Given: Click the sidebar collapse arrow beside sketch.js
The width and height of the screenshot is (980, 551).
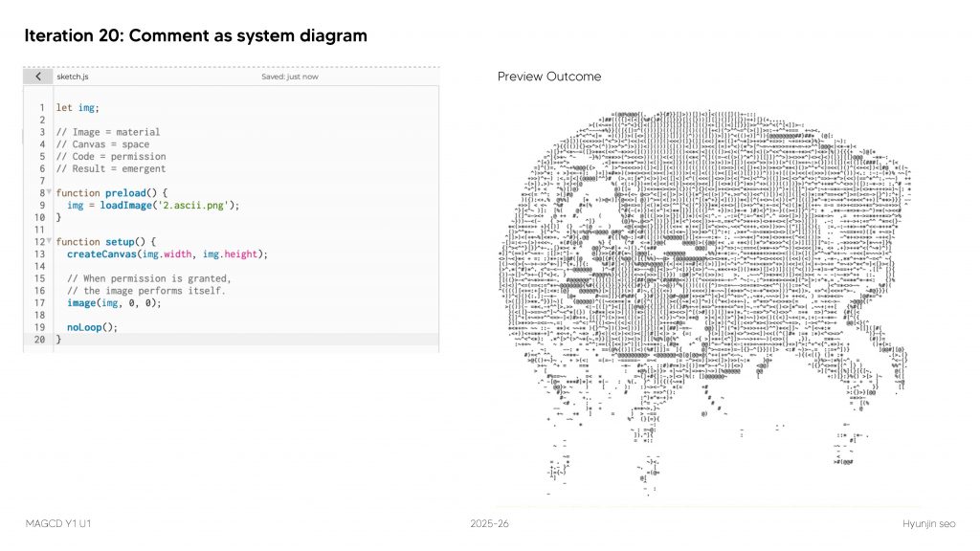Looking at the screenshot, I should tap(37, 77).
